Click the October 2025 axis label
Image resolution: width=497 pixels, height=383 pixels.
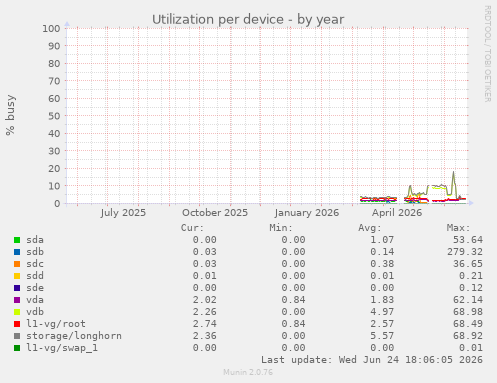coord(215,213)
